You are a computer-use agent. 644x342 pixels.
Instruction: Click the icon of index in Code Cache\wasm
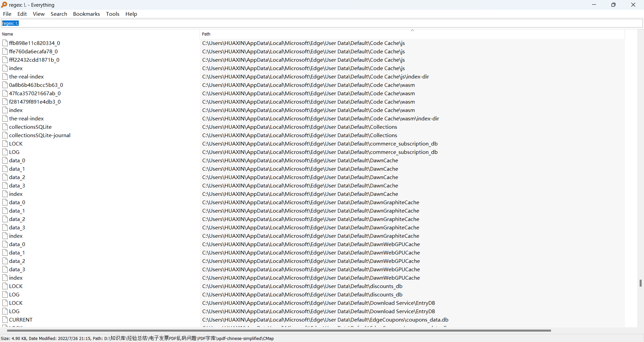pyautogui.click(x=5, y=110)
